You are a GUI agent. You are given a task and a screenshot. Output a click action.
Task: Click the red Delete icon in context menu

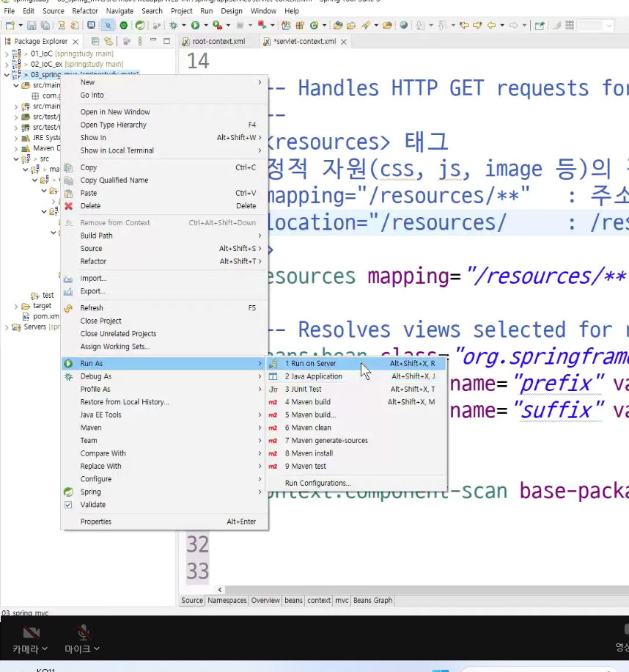[x=68, y=205]
